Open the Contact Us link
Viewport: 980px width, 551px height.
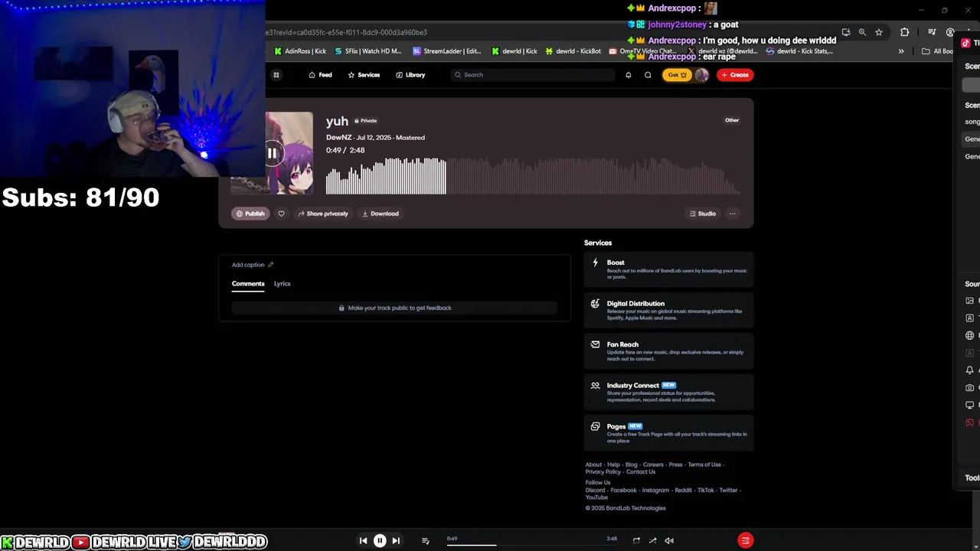coord(641,472)
